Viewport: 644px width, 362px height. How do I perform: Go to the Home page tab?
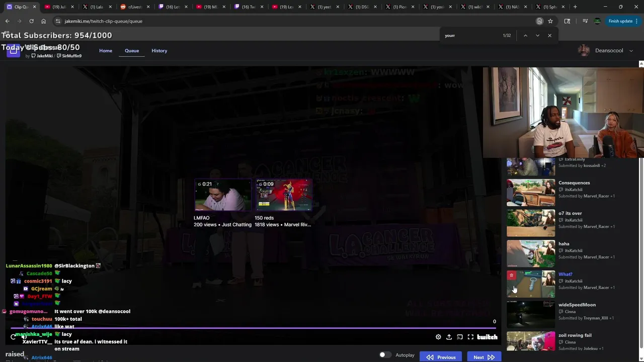point(106,51)
